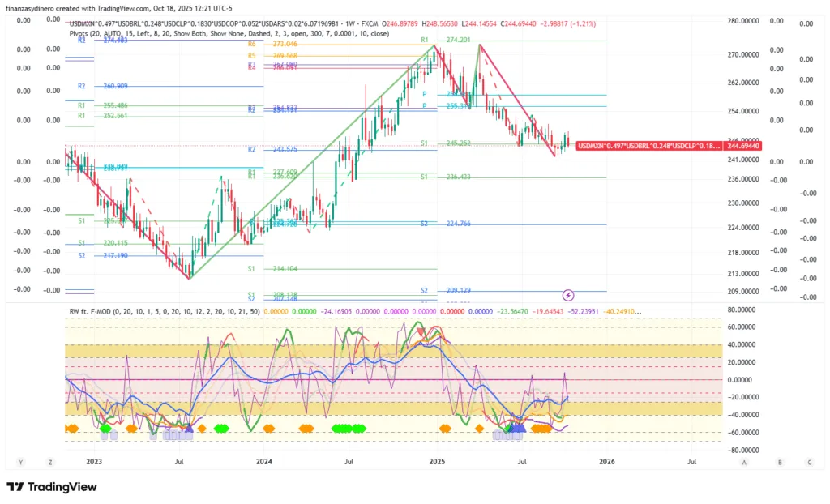
Task: Click the 2023 label on time axis
Action: (94, 462)
